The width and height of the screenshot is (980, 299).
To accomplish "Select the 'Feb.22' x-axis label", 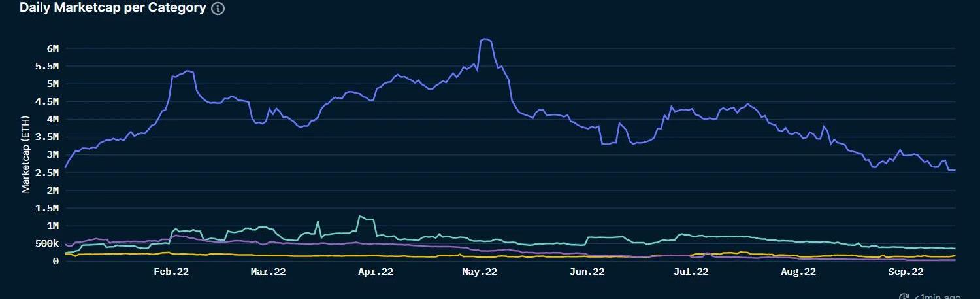I will pos(171,272).
